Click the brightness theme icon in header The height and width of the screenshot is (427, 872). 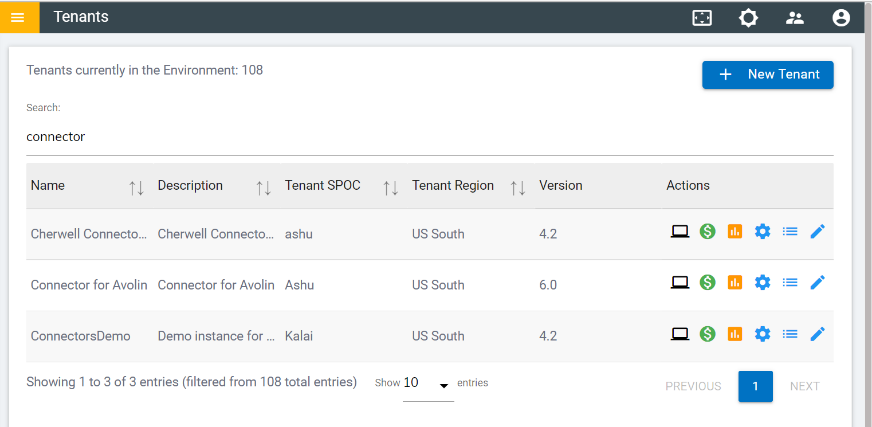coord(748,18)
